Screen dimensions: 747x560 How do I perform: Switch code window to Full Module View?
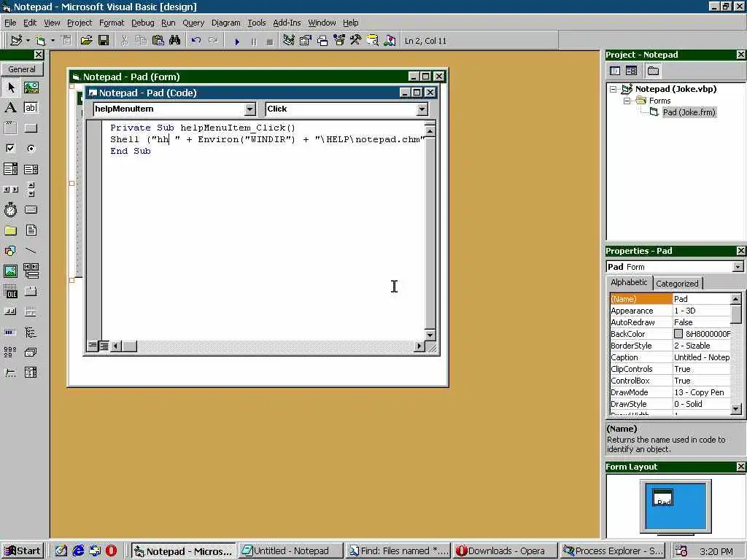(x=104, y=346)
